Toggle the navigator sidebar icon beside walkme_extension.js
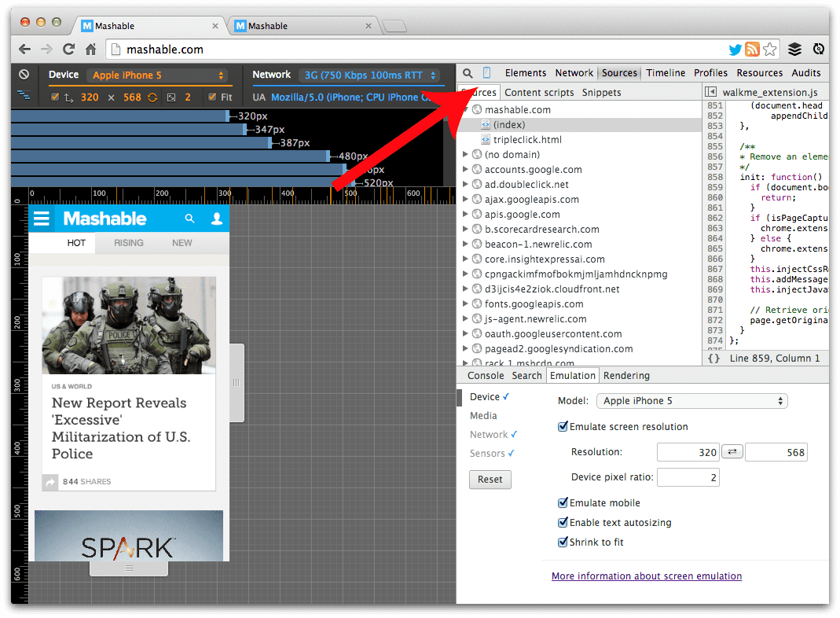 (710, 92)
